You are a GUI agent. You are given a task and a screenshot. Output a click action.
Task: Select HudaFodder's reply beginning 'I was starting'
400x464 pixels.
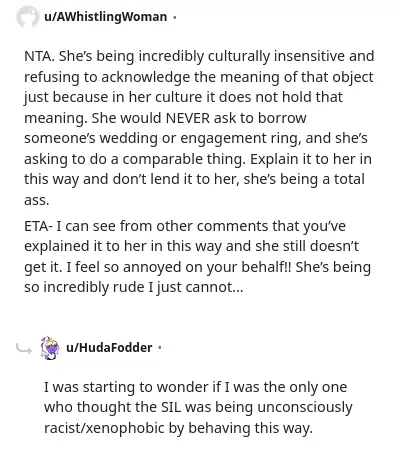click(x=198, y=408)
